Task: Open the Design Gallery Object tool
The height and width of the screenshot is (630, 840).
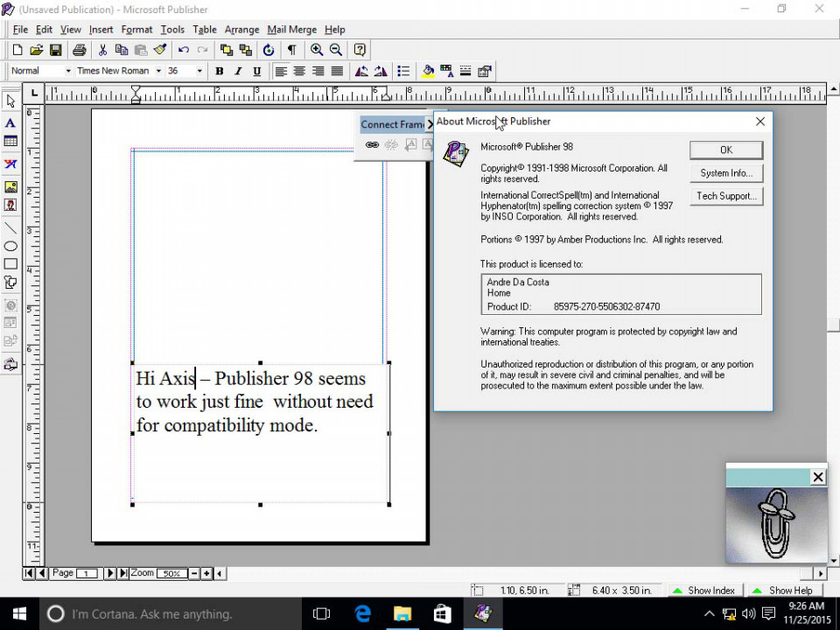Action: pyautogui.click(x=10, y=365)
